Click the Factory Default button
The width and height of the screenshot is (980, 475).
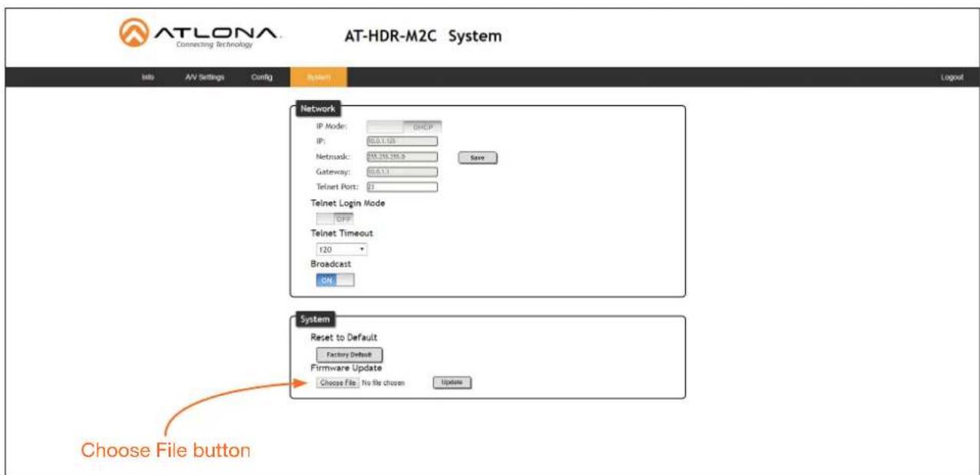pos(349,354)
